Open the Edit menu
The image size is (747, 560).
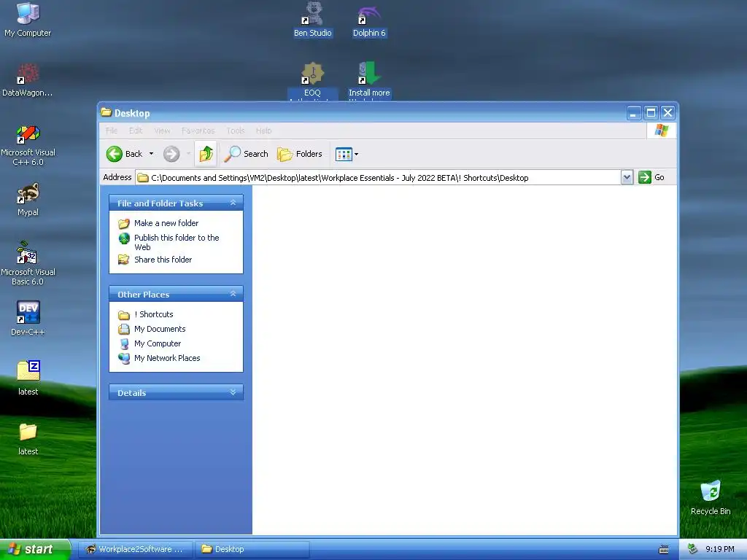tap(136, 131)
